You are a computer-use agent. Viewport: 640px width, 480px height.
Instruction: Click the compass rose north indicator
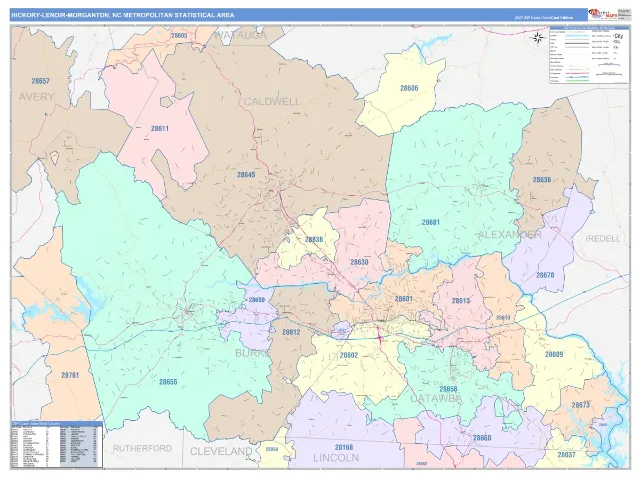(538, 38)
